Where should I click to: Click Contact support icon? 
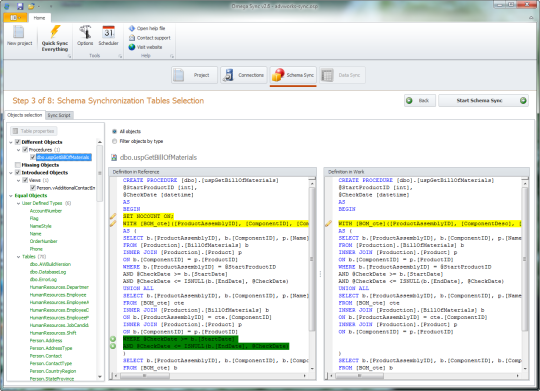point(132,38)
